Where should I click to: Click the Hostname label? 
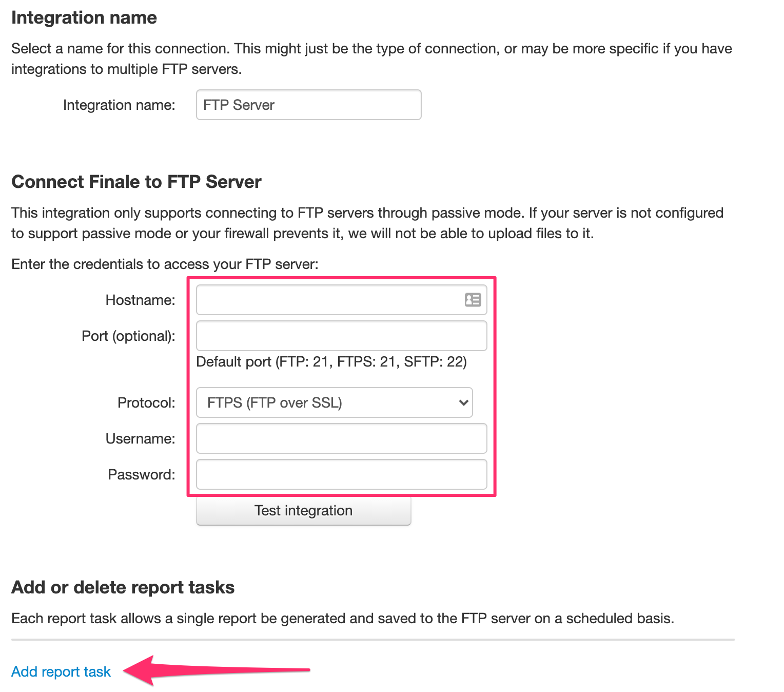(x=141, y=300)
